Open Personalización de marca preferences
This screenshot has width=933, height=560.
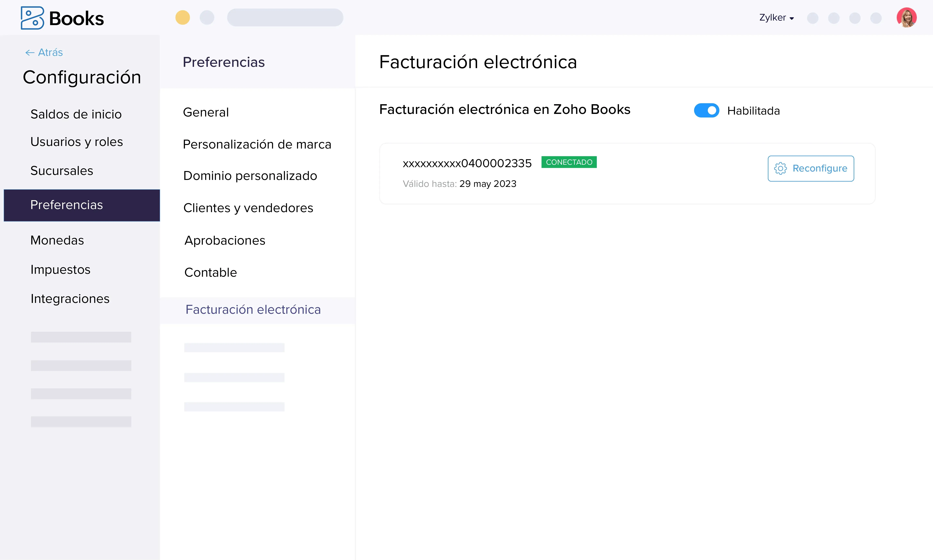coord(257,144)
